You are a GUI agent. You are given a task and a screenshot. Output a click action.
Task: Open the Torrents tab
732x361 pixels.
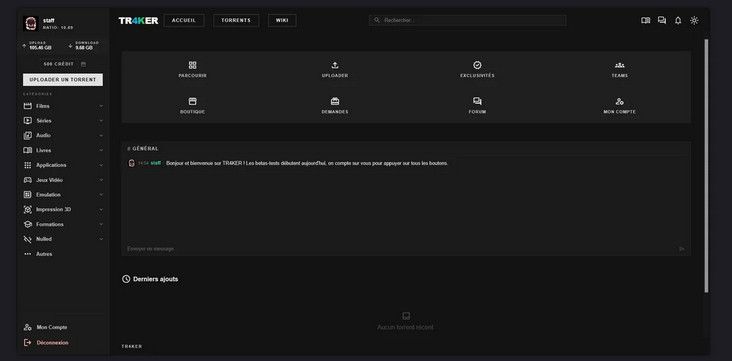click(x=236, y=21)
